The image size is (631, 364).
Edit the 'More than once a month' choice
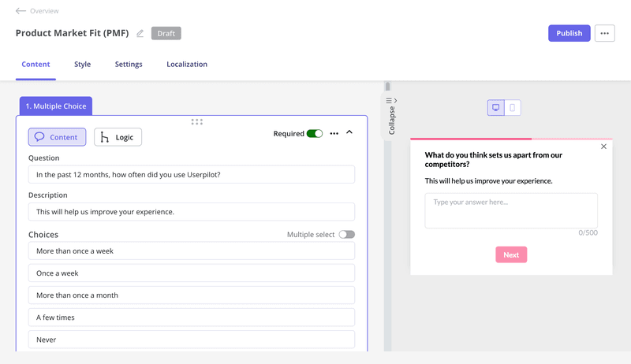pyautogui.click(x=192, y=295)
